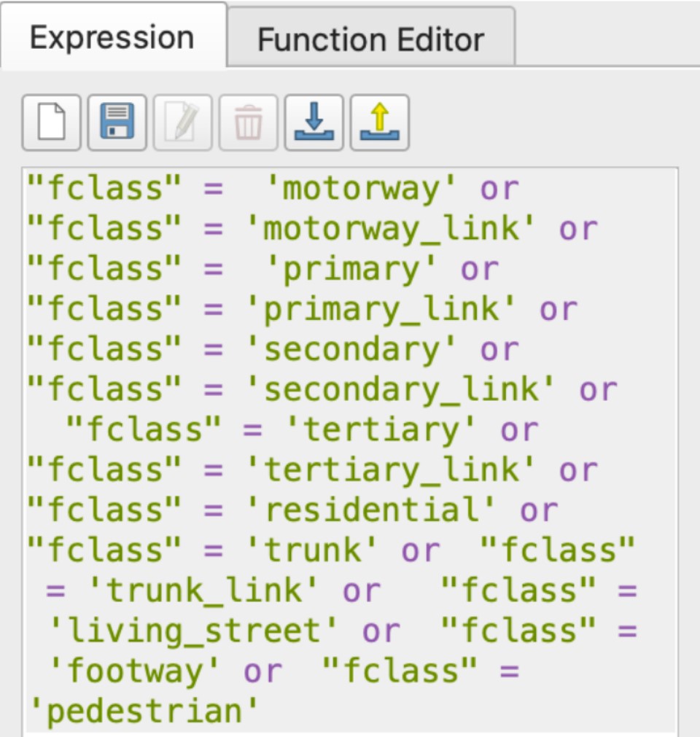
Task: Place cursor on 'pedestrian' at expression end
Action: (x=144, y=711)
